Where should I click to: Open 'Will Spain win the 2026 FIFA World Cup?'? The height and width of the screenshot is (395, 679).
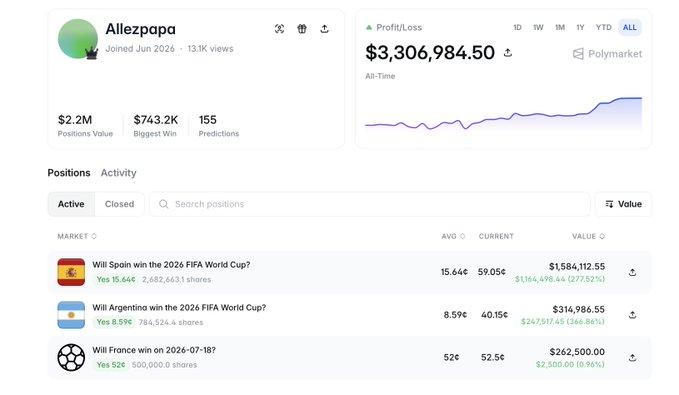click(171, 265)
